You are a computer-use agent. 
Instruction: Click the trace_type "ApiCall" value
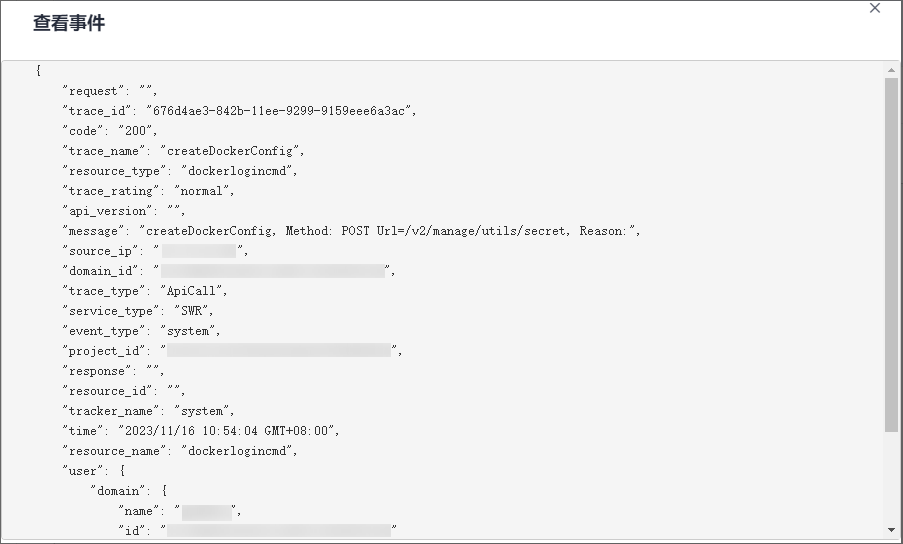[196, 291]
